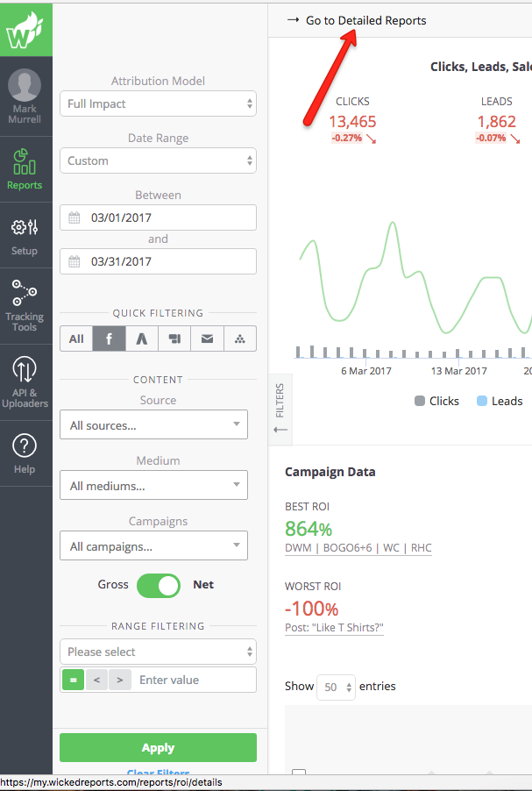The width and height of the screenshot is (532, 791).
Task: Select the quick filter left of the envelope
Action: click(x=174, y=338)
